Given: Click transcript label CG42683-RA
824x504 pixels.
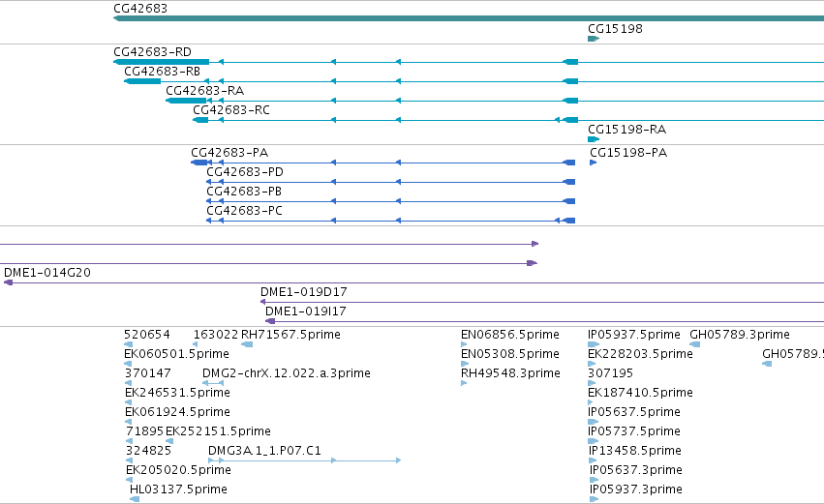Looking at the screenshot, I should pyautogui.click(x=205, y=91).
